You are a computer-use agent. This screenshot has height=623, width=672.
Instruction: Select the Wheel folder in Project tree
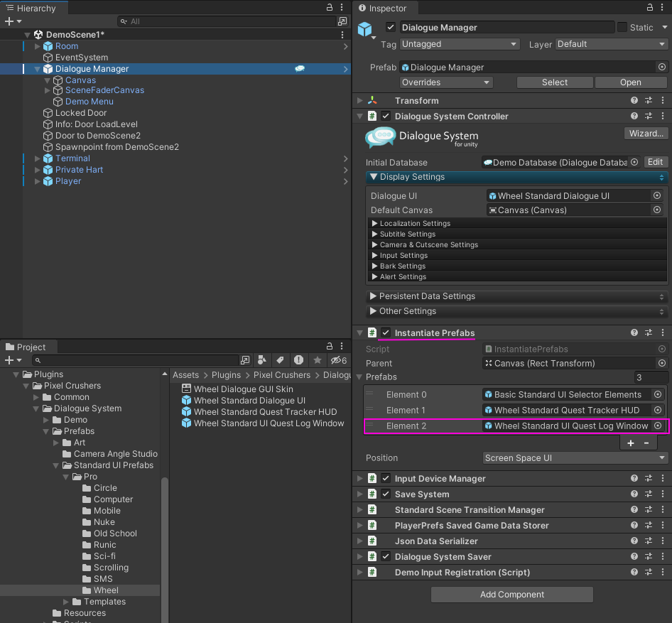[80, 590]
